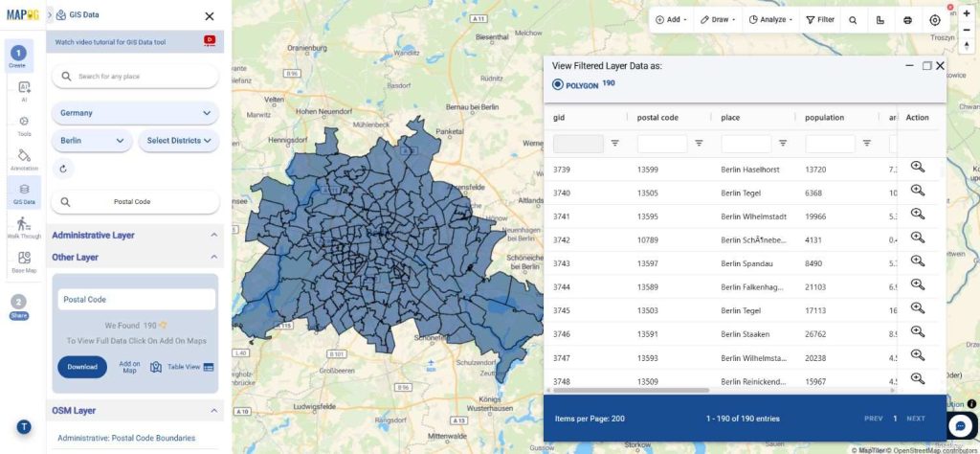This screenshot has width=980, height=454.
Task: Click the map search magnifier tool
Action: 853,20
